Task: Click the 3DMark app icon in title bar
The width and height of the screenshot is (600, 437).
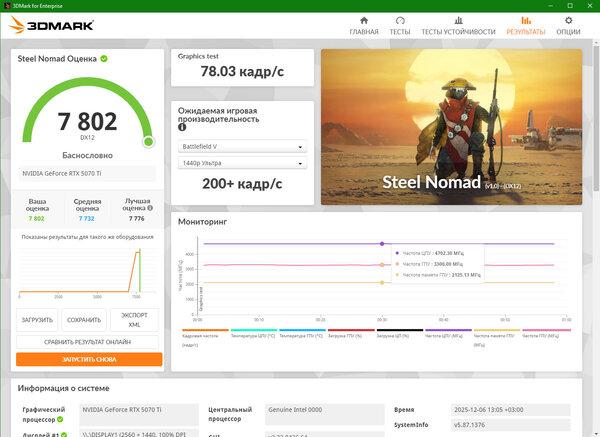Action: [x=6, y=6]
